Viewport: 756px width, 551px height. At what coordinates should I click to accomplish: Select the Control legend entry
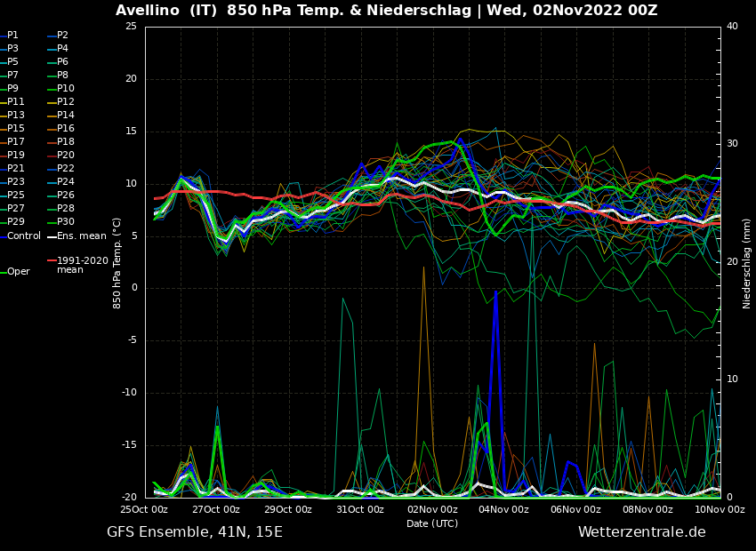24,236
